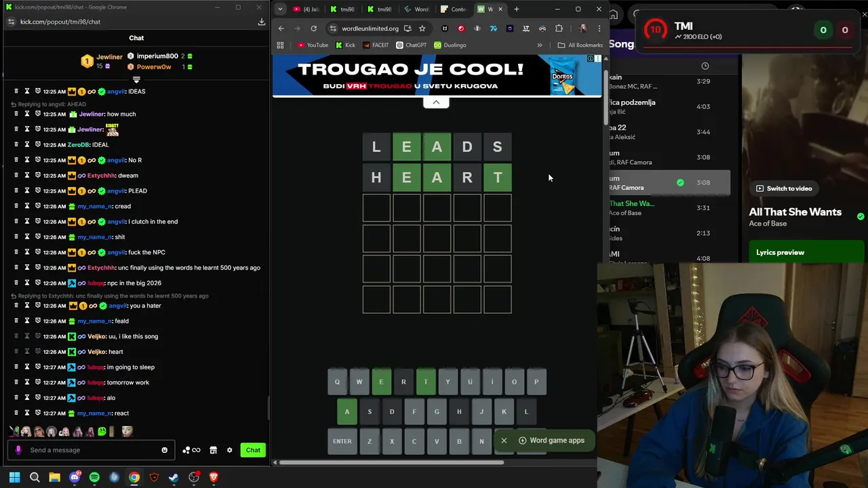Open Brave browser from the taskbar
868x488 pixels.
214,477
